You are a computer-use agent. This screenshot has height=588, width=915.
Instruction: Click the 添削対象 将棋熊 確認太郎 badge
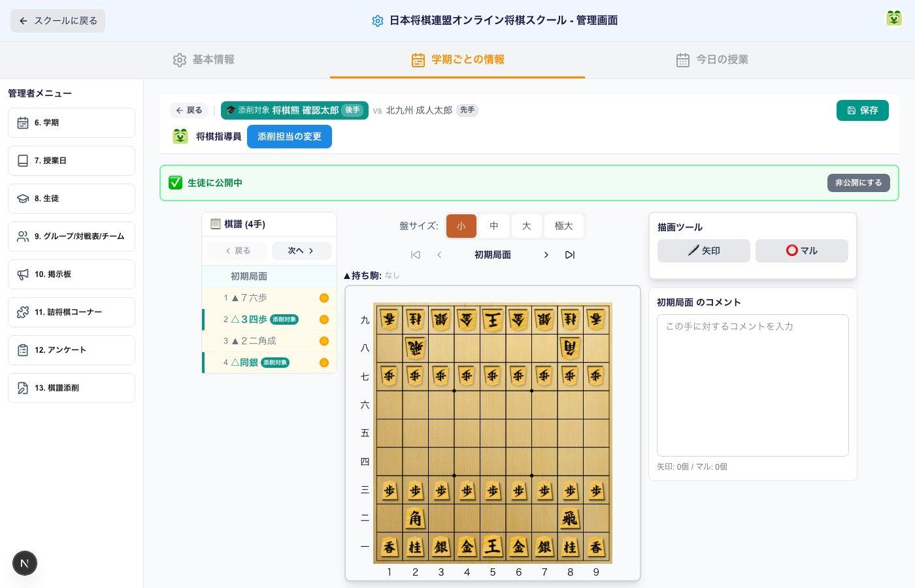pyautogui.click(x=295, y=110)
